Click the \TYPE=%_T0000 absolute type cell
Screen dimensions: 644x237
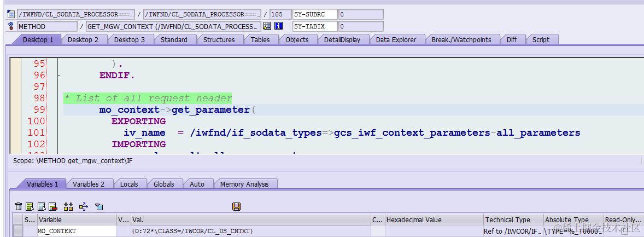coord(573,231)
